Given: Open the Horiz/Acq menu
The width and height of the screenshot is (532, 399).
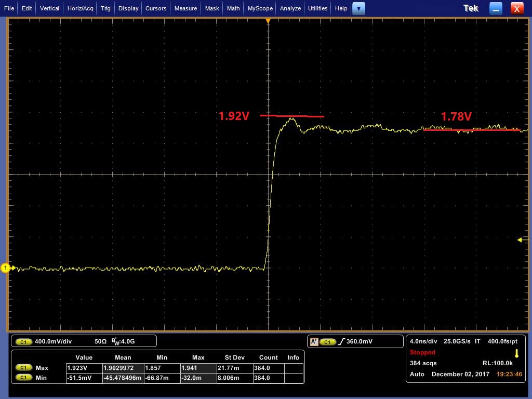Looking at the screenshot, I should pyautogui.click(x=81, y=8).
